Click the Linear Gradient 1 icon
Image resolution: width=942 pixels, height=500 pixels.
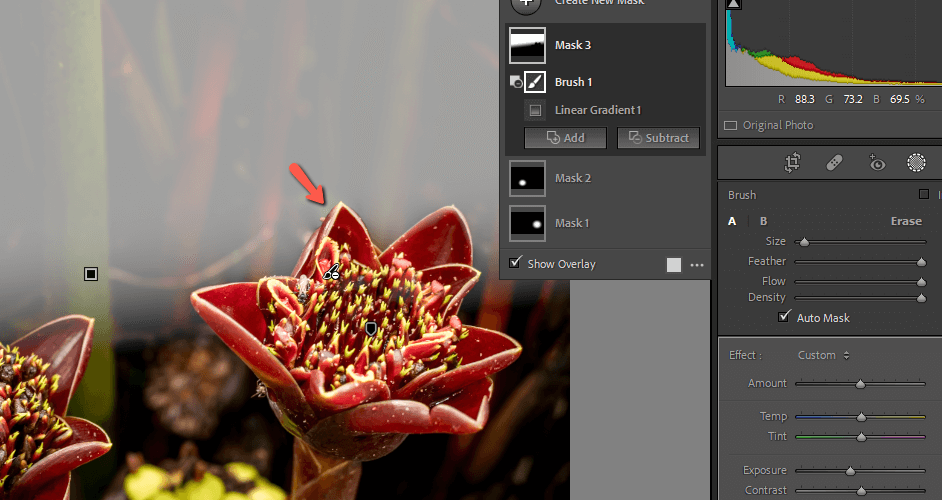[535, 110]
